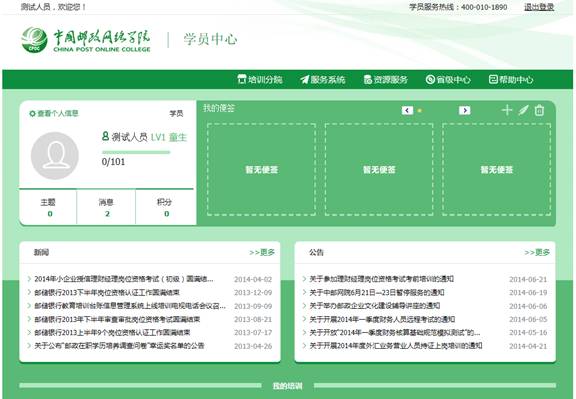
Task: Click the user avatar placeholder image
Action: [55, 156]
